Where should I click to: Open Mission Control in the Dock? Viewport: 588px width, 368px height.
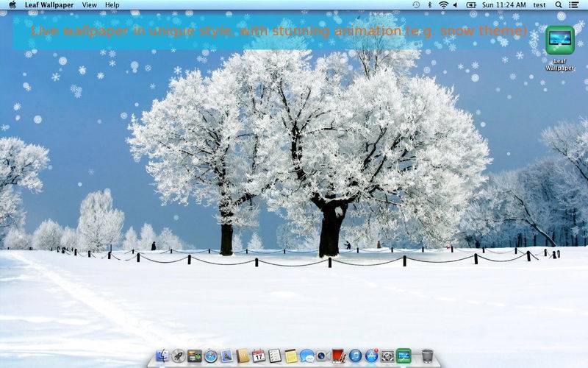coord(195,355)
